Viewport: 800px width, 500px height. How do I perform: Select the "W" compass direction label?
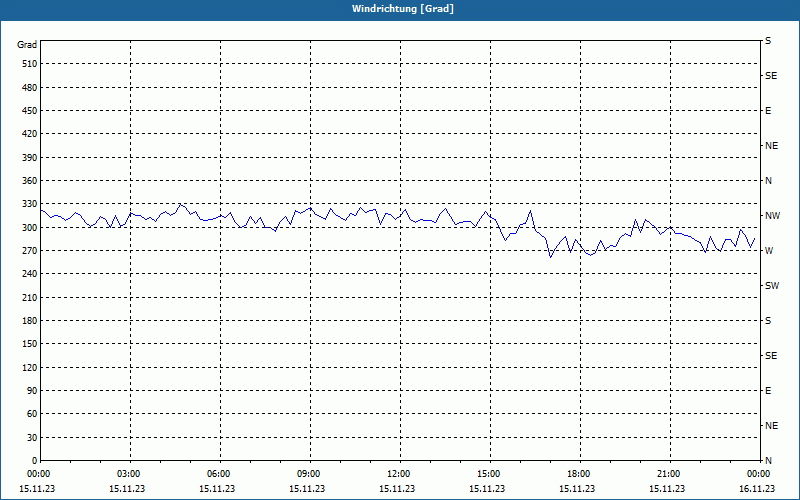(769, 251)
